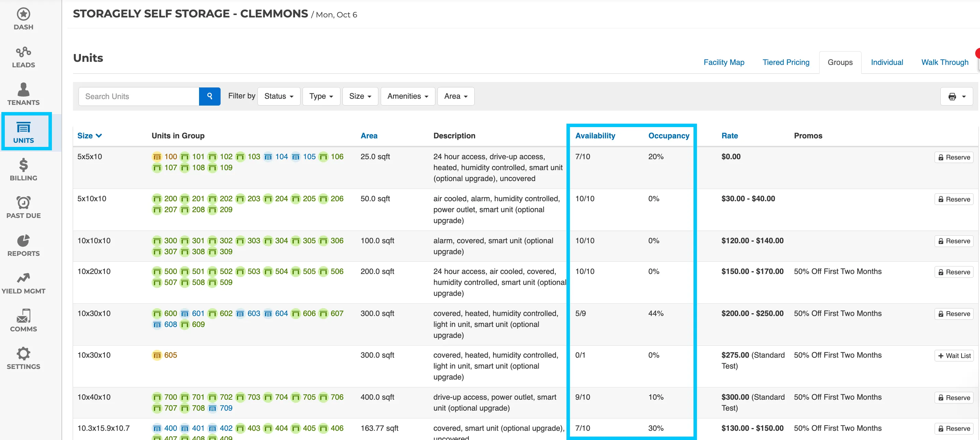This screenshot has width=980, height=440.
Task: Reserve a 10x20x10 unit
Action: [x=954, y=272]
